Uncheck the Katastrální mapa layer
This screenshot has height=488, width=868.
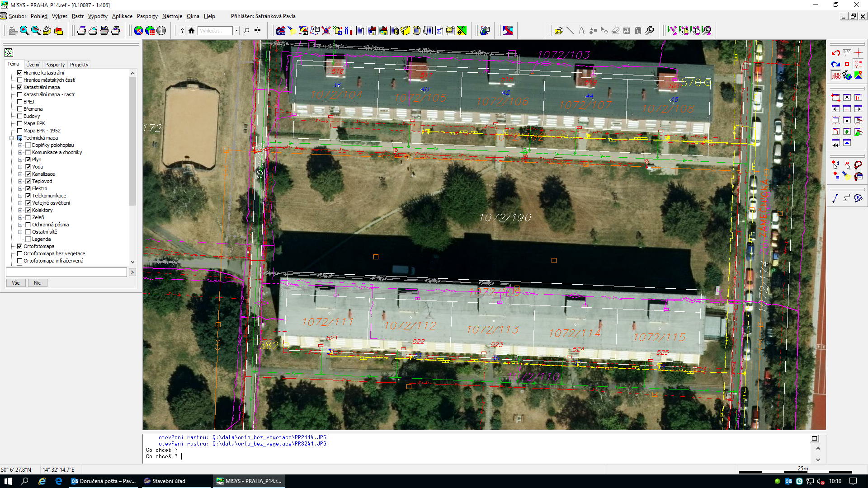pos(19,87)
